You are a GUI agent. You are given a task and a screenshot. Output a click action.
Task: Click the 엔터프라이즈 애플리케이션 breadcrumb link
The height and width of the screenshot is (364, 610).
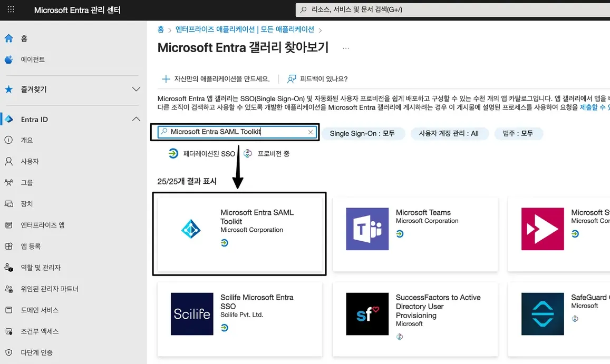[x=245, y=29]
